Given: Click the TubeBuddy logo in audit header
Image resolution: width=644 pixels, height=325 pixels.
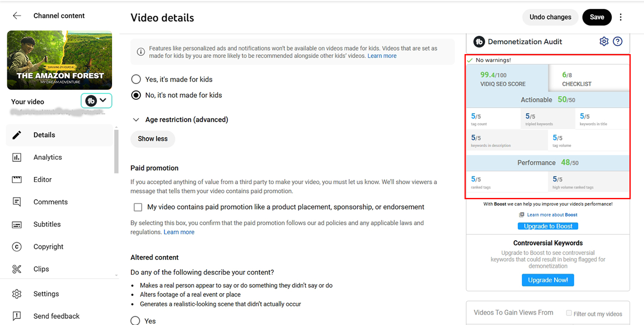Looking at the screenshot, I should (479, 42).
